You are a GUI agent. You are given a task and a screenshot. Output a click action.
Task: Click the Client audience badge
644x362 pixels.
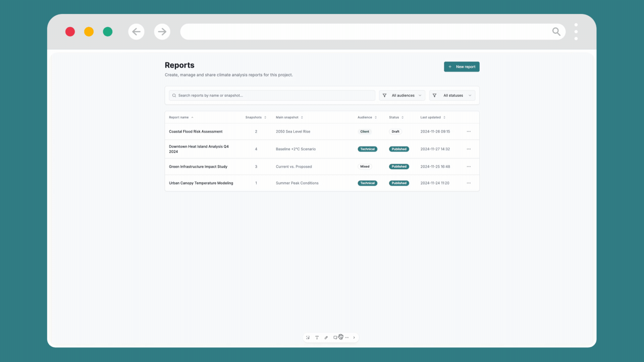click(x=365, y=131)
